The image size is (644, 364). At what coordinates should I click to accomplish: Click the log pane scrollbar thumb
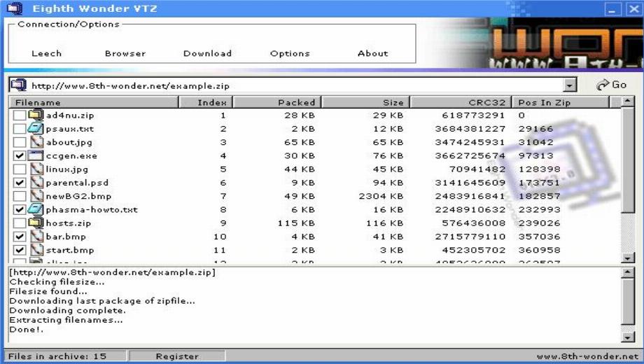pyautogui.click(x=628, y=302)
